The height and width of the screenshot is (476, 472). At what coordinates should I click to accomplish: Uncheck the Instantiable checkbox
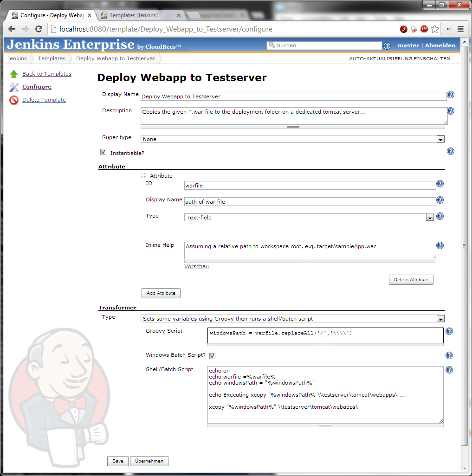pyautogui.click(x=103, y=152)
